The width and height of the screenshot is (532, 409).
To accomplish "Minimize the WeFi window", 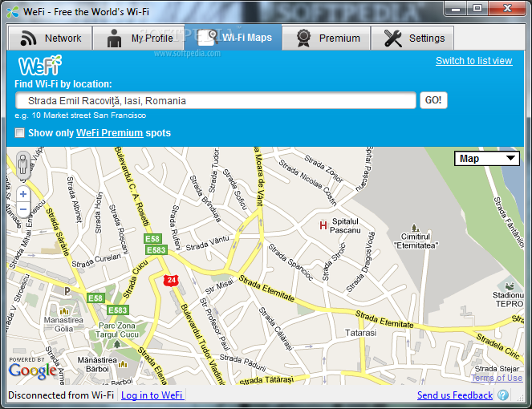I will click(x=455, y=9).
